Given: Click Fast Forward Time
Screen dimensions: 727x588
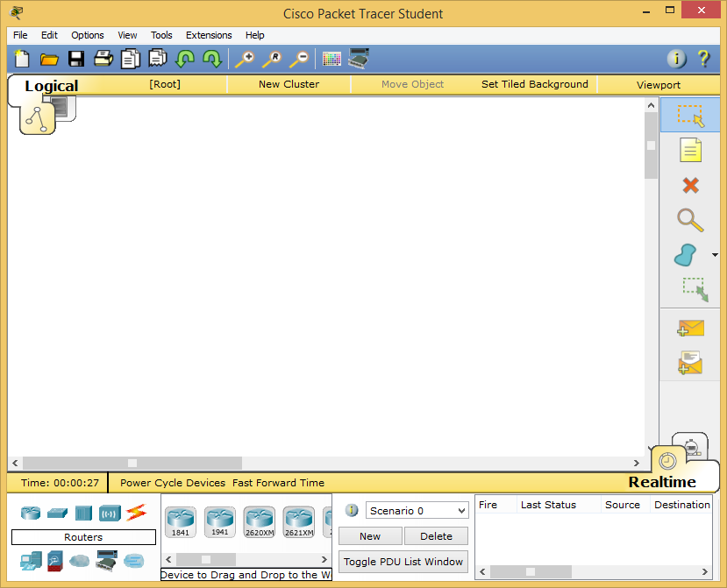Looking at the screenshot, I should [x=278, y=483].
